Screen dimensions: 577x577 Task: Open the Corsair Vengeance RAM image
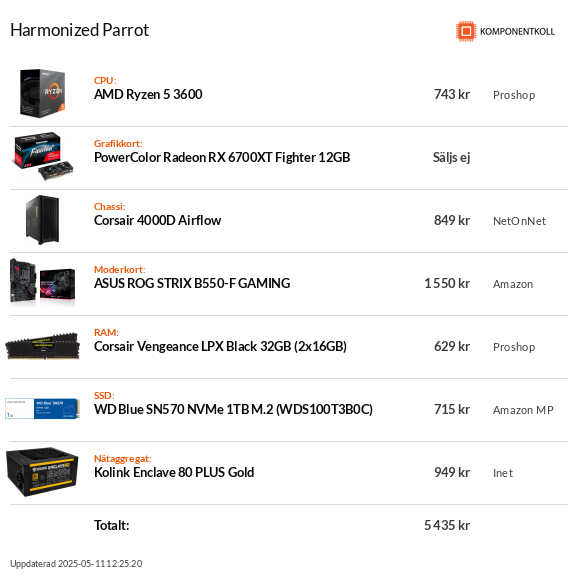(x=43, y=346)
